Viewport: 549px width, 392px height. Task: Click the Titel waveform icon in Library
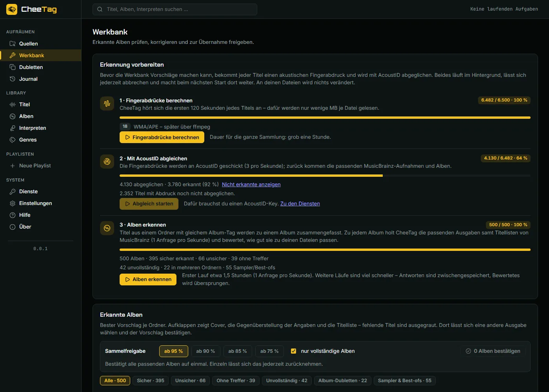[13, 104]
